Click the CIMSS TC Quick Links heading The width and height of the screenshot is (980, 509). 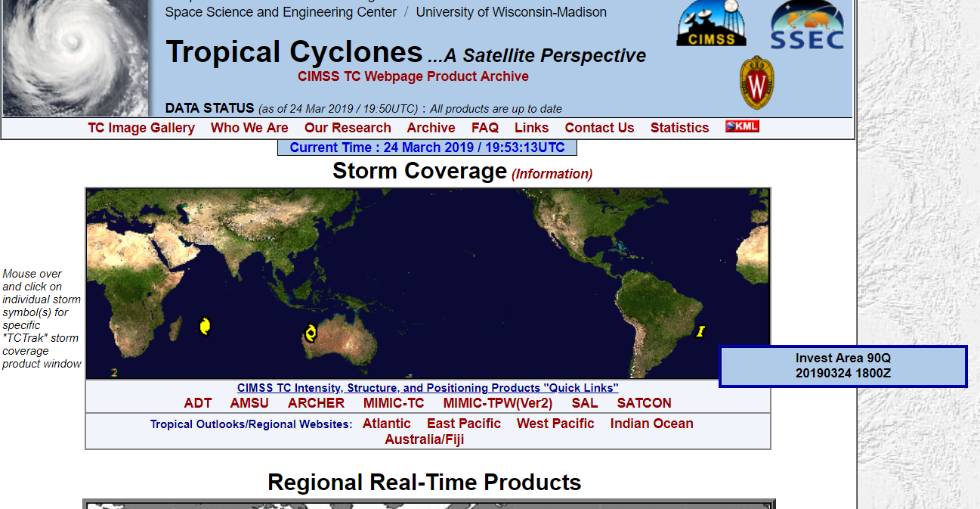(428, 388)
